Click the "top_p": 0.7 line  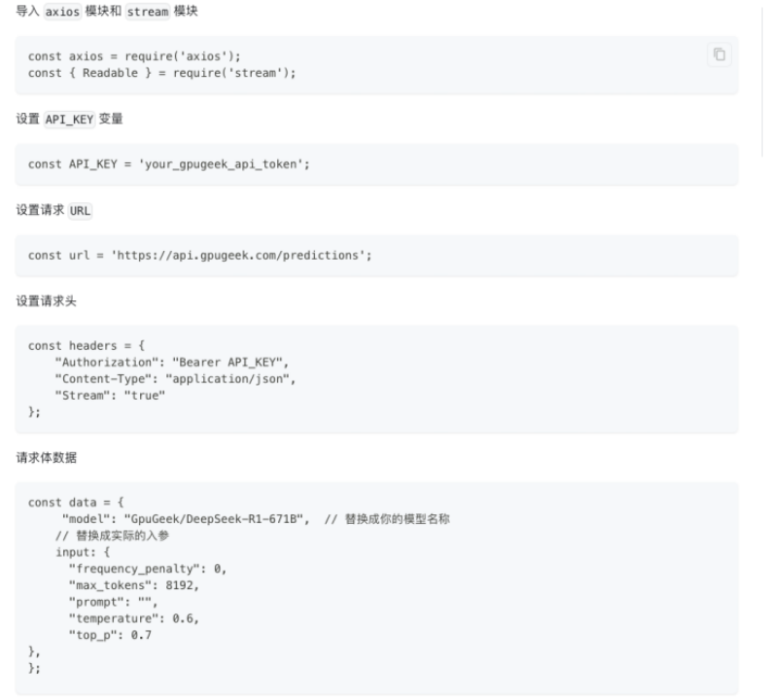coord(110,635)
